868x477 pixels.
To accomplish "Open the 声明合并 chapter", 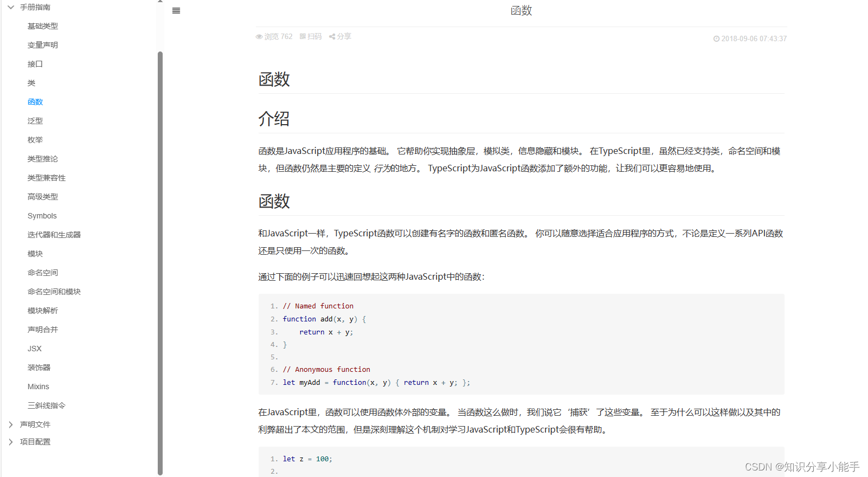I will pos(43,330).
